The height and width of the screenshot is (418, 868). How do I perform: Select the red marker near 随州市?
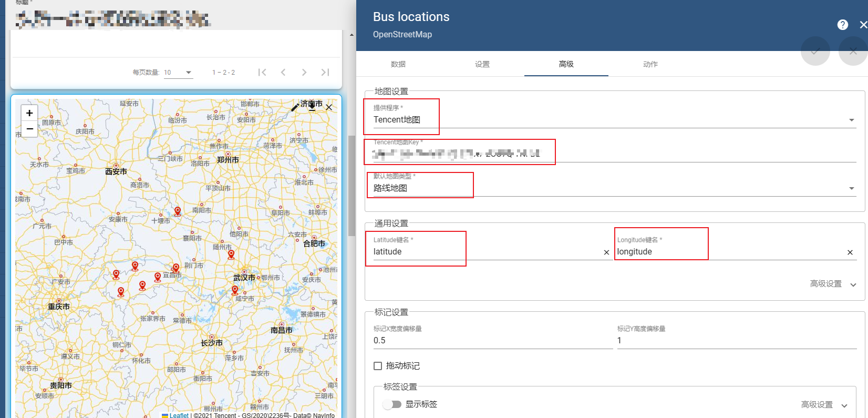tap(231, 255)
